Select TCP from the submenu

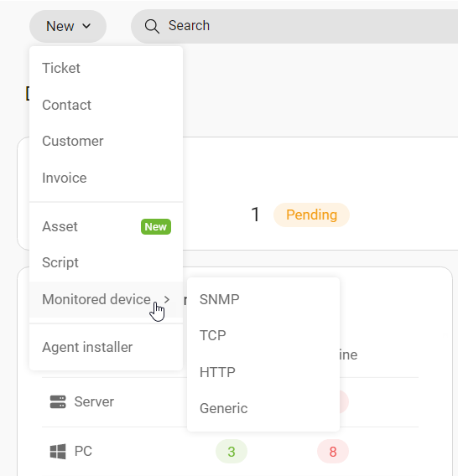tap(263, 336)
